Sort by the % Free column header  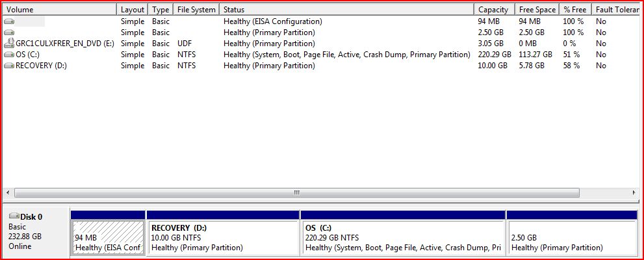575,10
